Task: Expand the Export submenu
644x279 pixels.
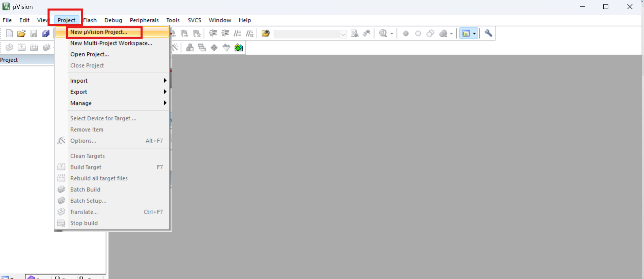Action: pyautogui.click(x=112, y=92)
